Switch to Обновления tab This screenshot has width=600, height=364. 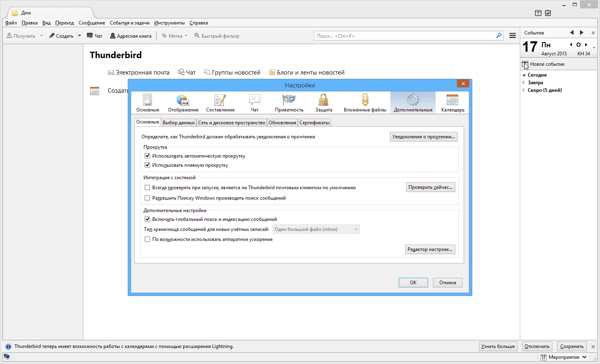click(x=282, y=123)
